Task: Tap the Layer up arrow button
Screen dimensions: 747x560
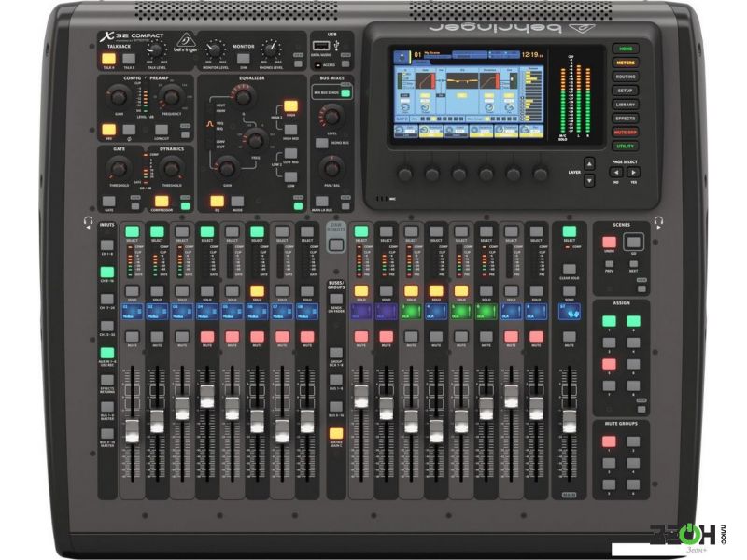Action: pyautogui.click(x=589, y=164)
